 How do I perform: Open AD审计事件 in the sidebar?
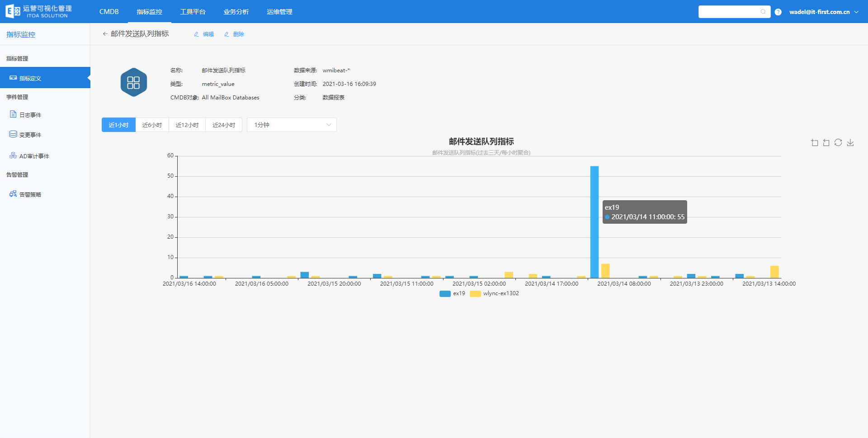coord(34,156)
